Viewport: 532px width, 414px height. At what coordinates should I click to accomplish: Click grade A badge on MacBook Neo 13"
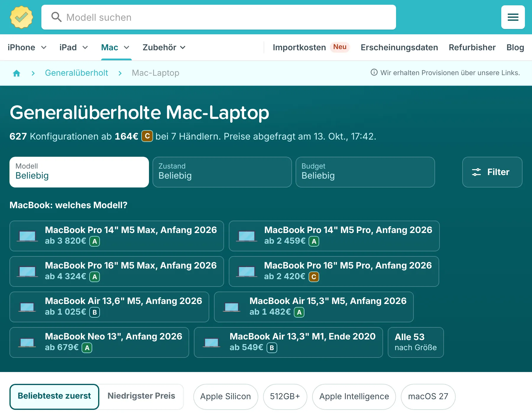pyautogui.click(x=87, y=348)
